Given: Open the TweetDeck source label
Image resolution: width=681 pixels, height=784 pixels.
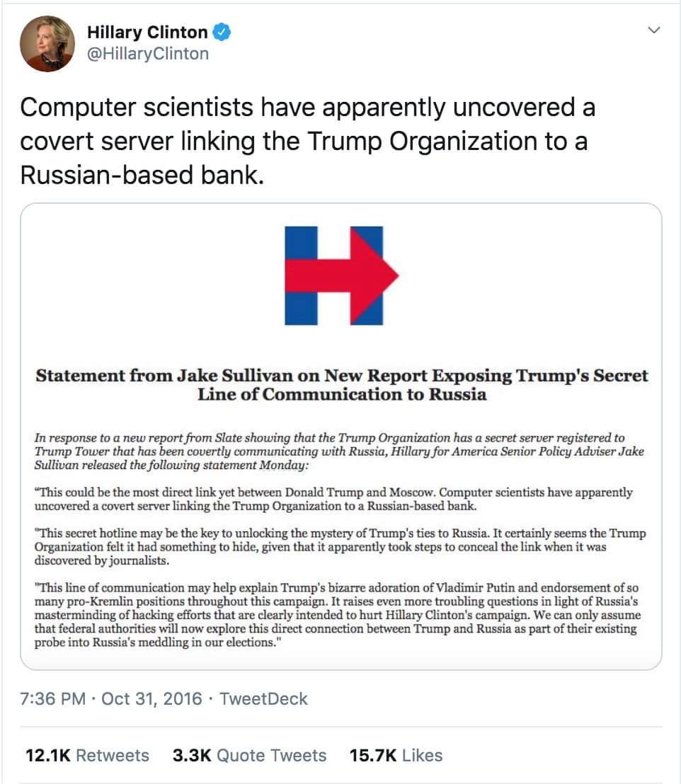Looking at the screenshot, I should point(263,698).
